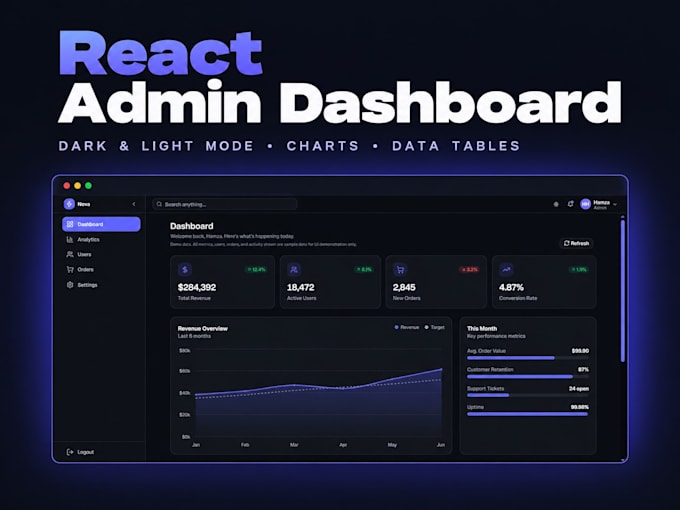This screenshot has height=510, width=680.
Task: Click the Analytics bar chart icon
Action: click(70, 239)
